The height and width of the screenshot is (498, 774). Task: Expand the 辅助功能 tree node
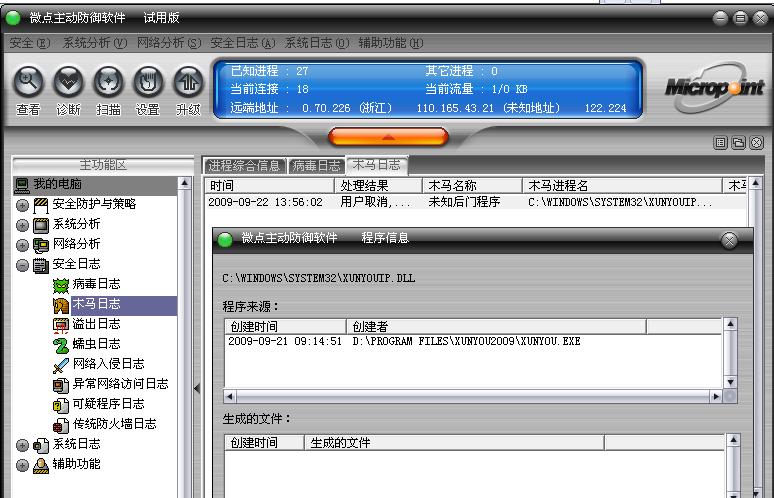click(x=22, y=465)
